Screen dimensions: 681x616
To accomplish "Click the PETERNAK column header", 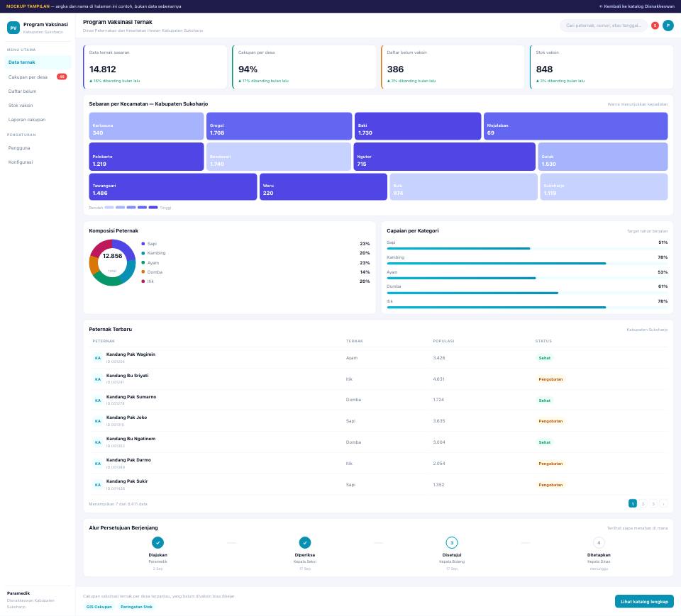I will click(104, 341).
